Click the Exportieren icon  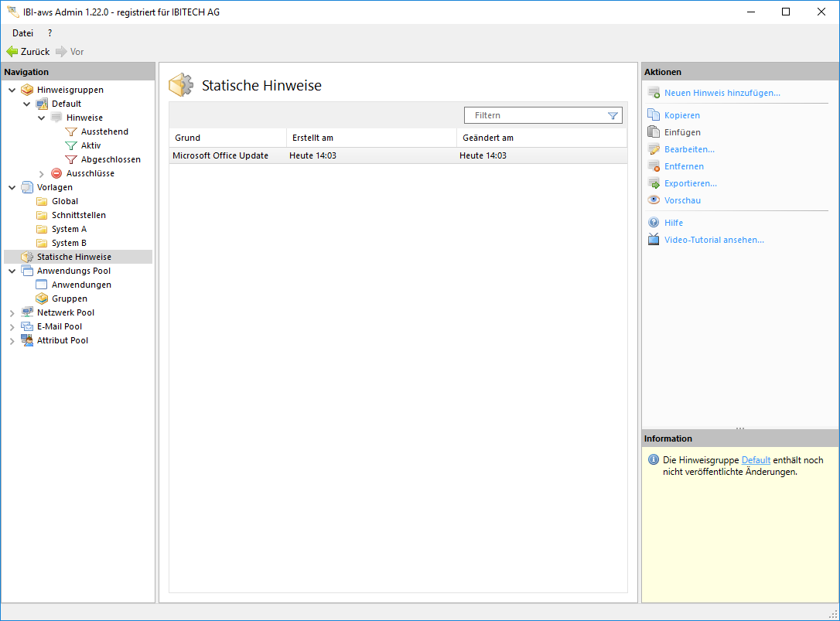click(x=654, y=183)
